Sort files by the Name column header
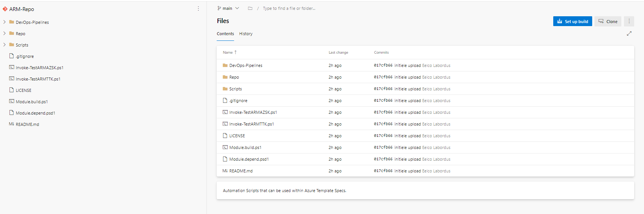Image resolution: width=644 pixels, height=214 pixels. point(228,53)
